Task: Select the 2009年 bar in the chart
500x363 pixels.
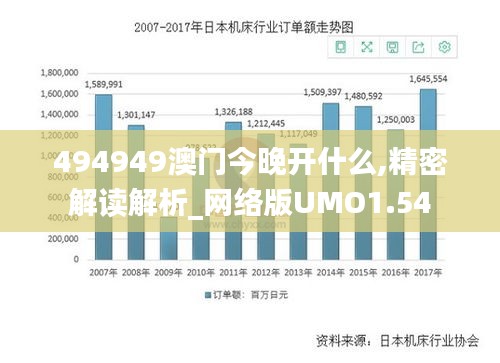Action: pyautogui.click(x=168, y=238)
